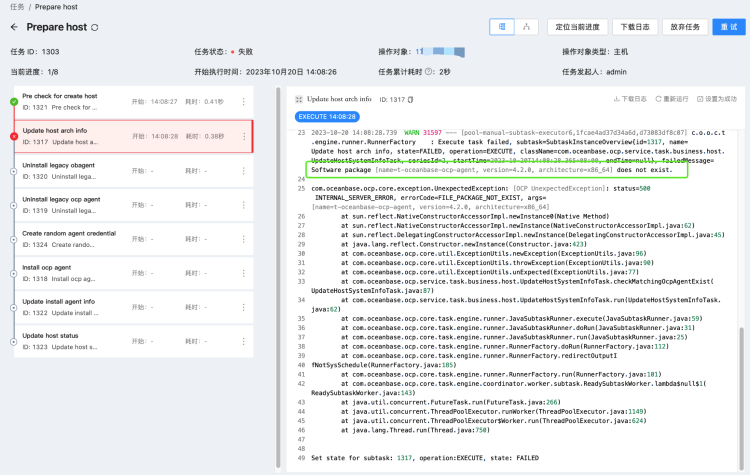Open more menu for Update host status
Viewport: 750px width, 475px height.
click(243, 341)
